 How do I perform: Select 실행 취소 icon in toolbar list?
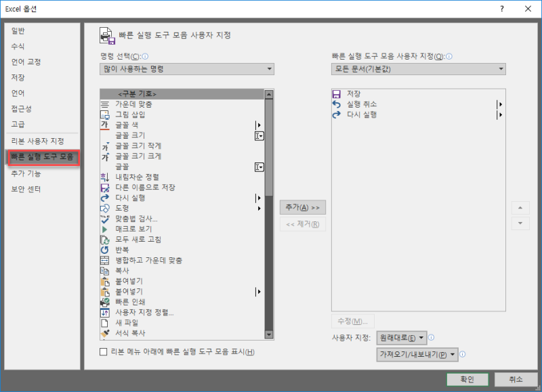336,104
